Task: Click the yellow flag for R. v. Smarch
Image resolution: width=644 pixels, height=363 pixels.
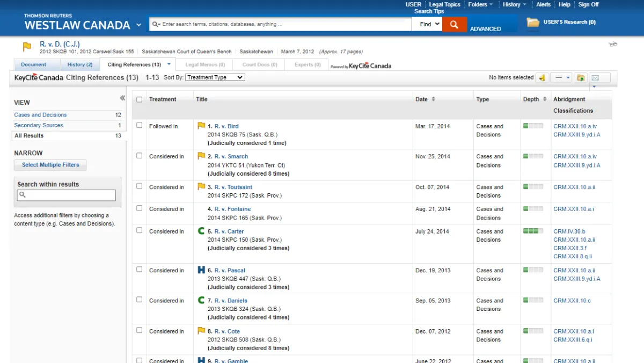Action: 201,156
